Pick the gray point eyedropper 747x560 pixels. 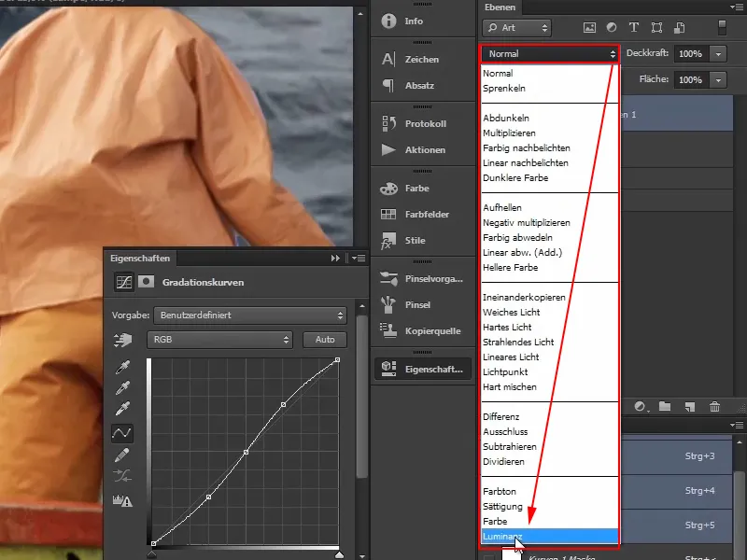[x=122, y=388]
